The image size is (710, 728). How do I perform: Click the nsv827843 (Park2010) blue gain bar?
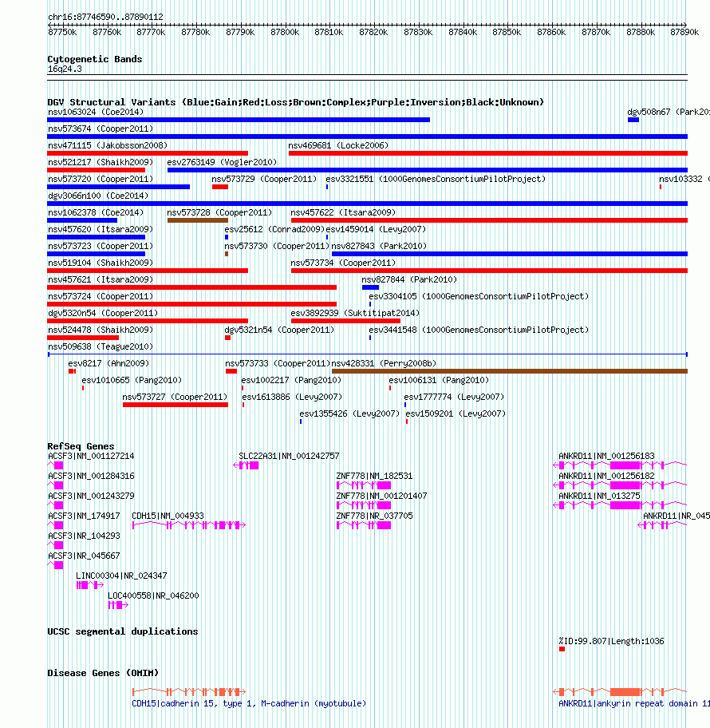(510, 254)
